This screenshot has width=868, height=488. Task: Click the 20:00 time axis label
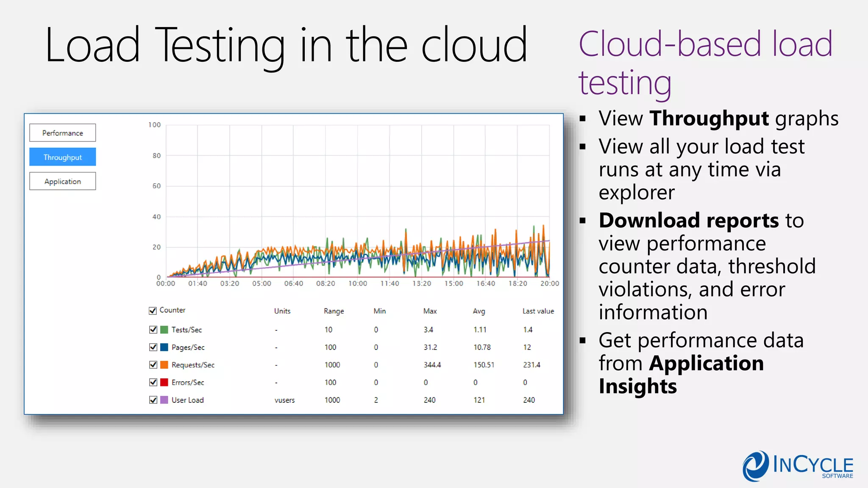(550, 283)
